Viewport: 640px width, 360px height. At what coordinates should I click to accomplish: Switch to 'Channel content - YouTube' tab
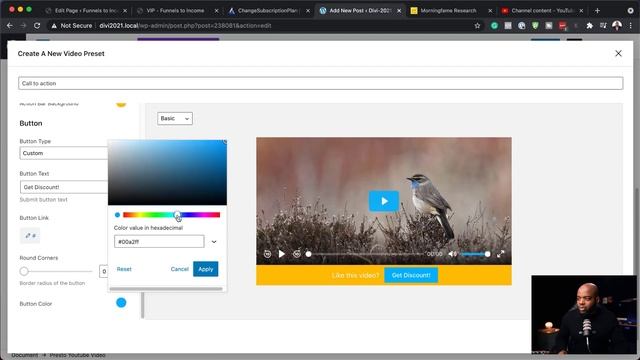[543, 11]
